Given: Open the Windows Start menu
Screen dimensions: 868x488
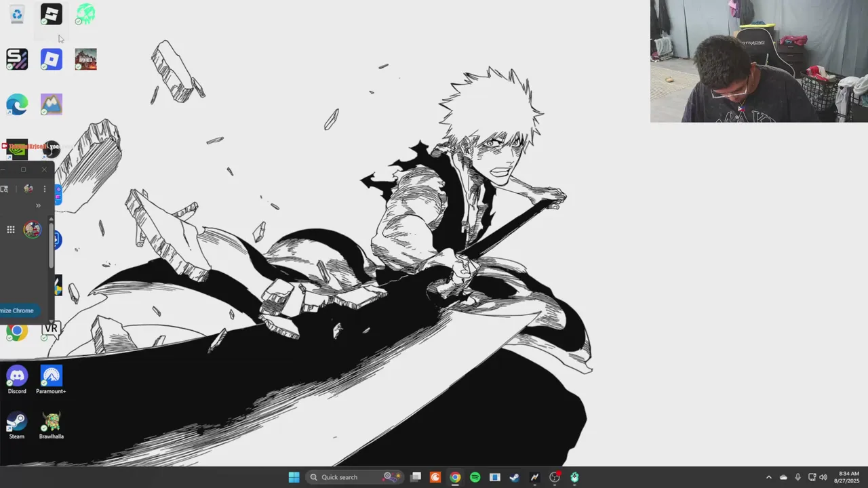Looking at the screenshot, I should [294, 477].
